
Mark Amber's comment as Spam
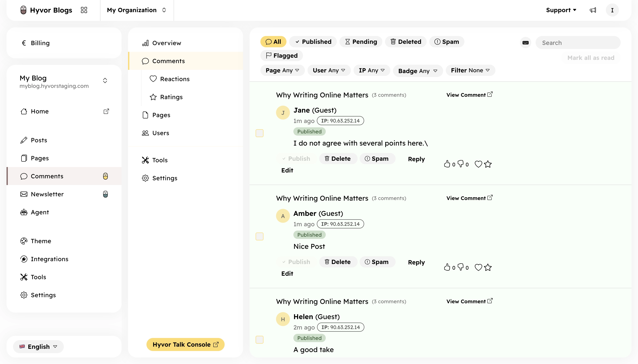[377, 262]
